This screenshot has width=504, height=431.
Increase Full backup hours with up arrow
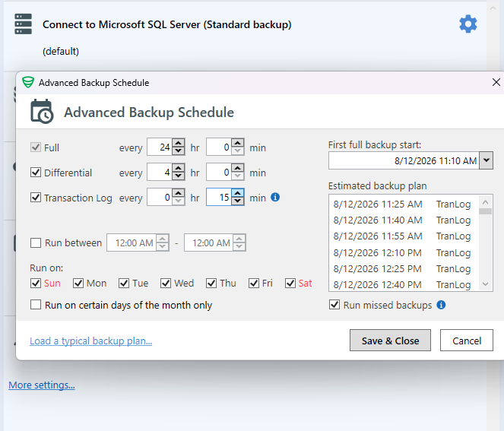point(179,143)
